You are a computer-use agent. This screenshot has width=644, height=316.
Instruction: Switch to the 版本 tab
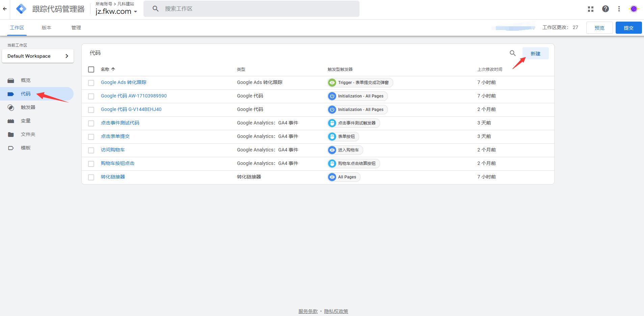pos(47,28)
